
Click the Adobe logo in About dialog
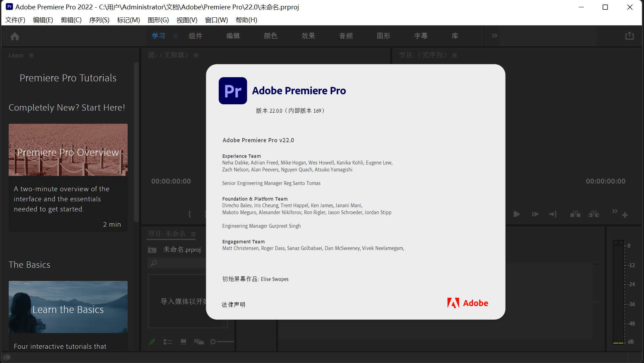[x=467, y=303]
